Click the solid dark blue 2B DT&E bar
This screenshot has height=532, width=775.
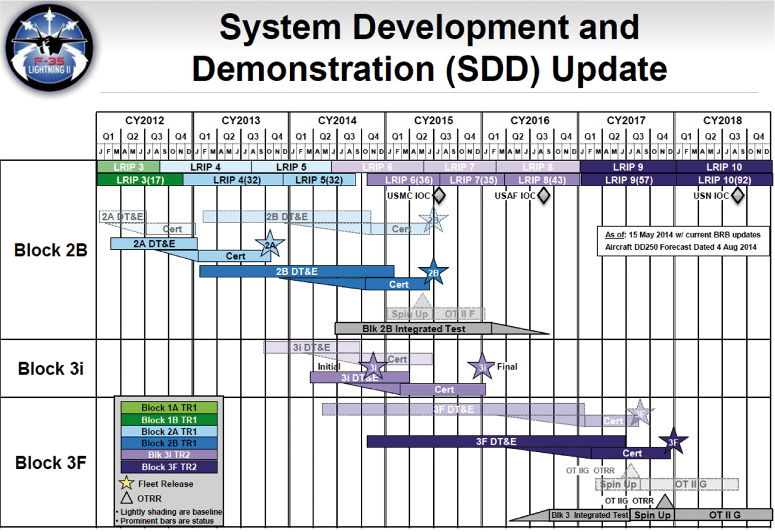pyautogui.click(x=297, y=271)
